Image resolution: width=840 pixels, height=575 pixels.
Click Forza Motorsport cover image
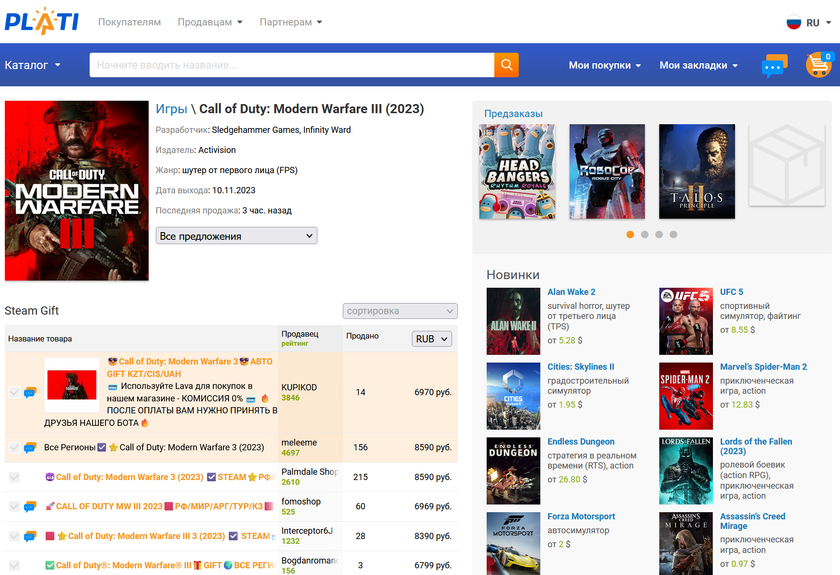tap(513, 543)
